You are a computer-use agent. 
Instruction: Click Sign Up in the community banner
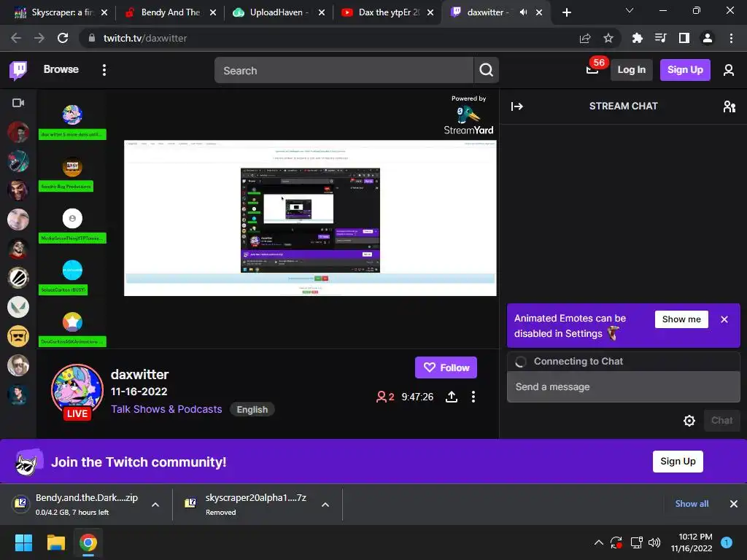tap(678, 462)
